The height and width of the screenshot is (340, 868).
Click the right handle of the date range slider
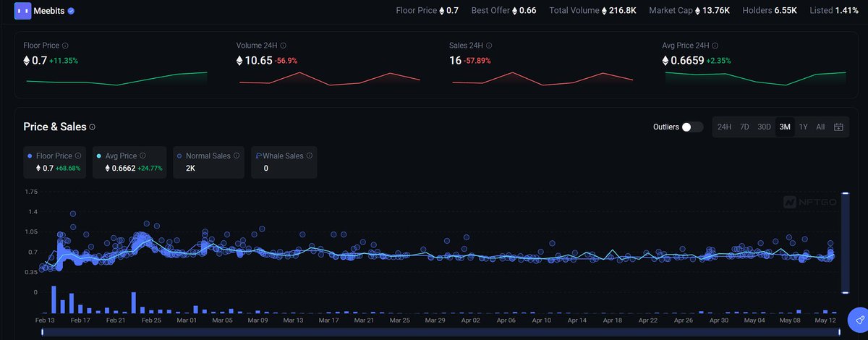tap(839, 331)
